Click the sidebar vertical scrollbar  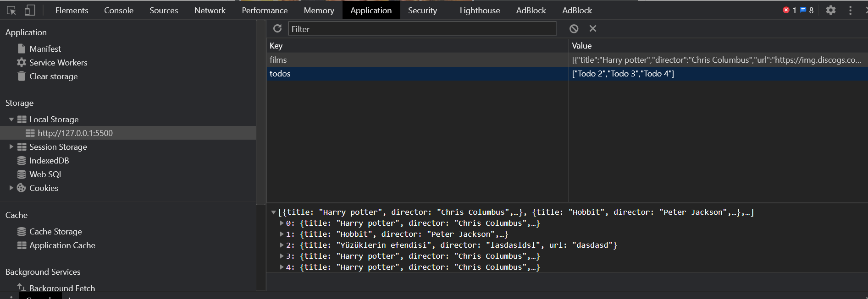click(x=260, y=114)
